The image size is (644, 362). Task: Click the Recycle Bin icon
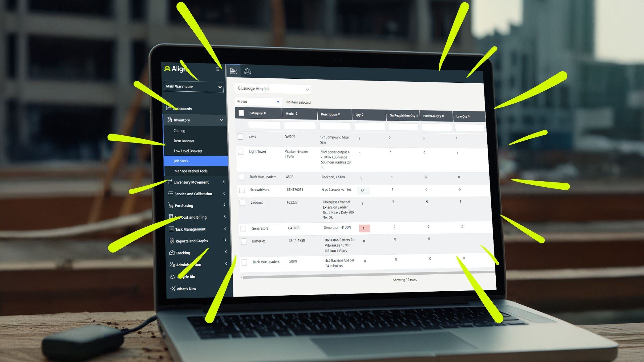tap(172, 276)
